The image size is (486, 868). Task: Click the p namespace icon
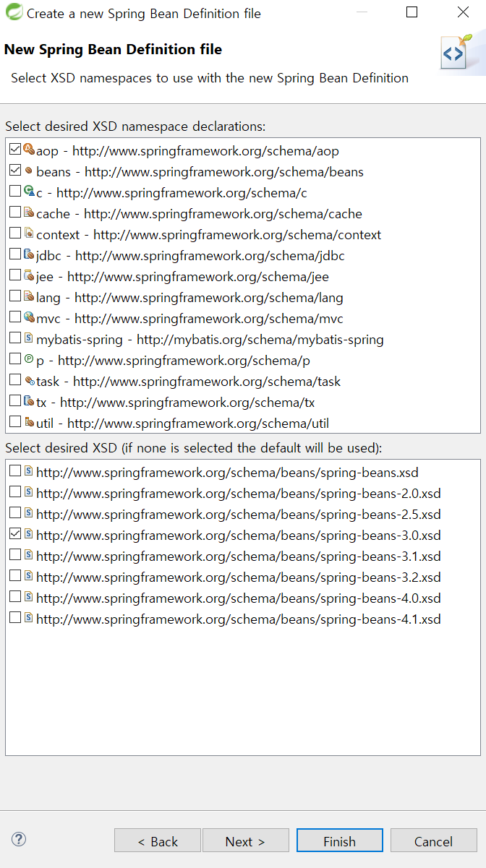(29, 359)
